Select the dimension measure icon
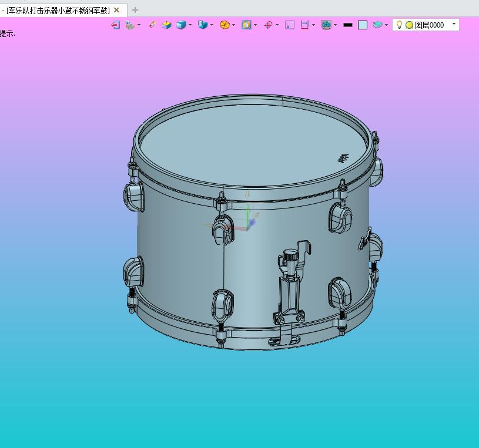This screenshot has height=448, width=479. point(304,25)
